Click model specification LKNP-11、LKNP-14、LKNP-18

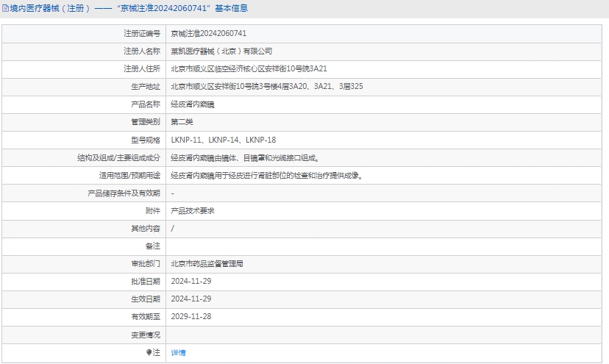pyautogui.click(x=224, y=140)
